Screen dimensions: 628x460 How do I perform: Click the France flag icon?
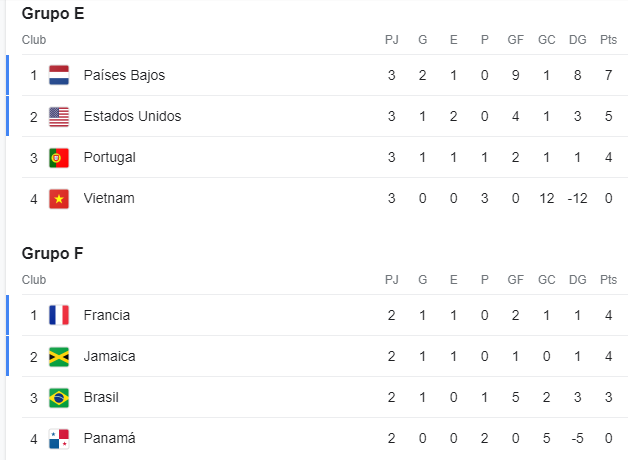pos(59,315)
